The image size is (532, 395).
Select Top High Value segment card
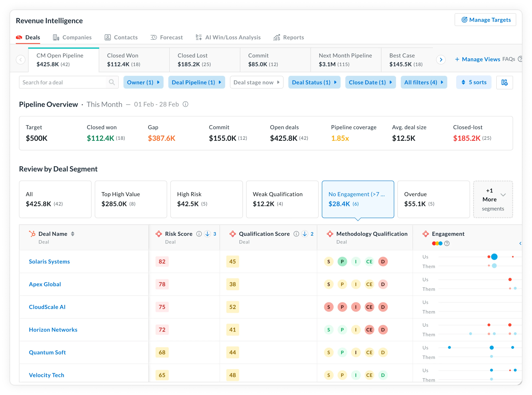[131, 199]
